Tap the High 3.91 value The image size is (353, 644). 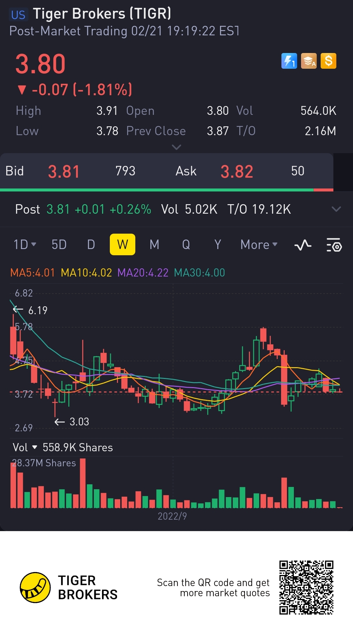tap(107, 111)
